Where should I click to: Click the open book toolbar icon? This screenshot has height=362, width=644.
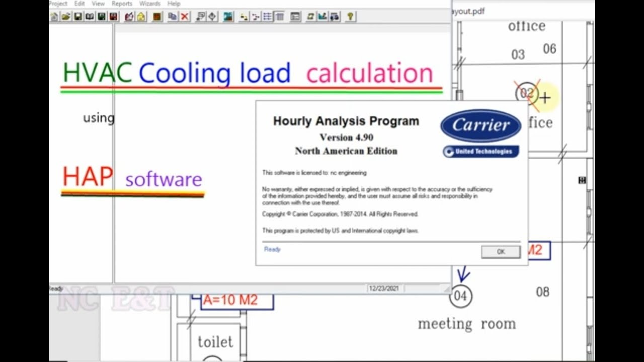coord(90,17)
